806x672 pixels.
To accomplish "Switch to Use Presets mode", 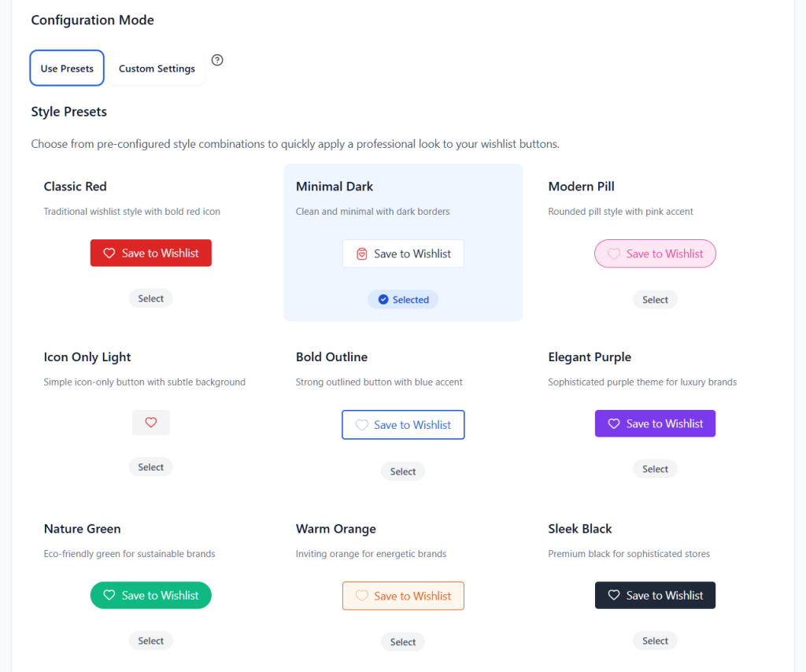I will pos(67,68).
